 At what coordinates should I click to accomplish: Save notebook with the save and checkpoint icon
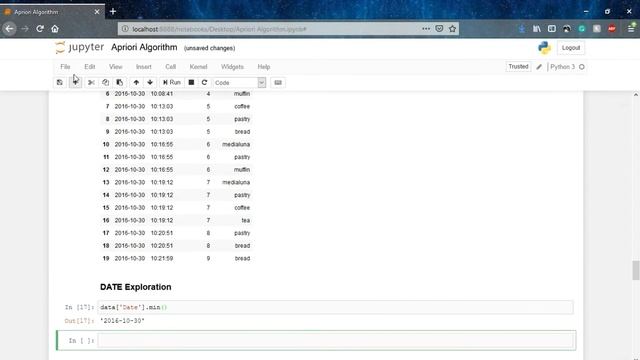(x=60, y=82)
